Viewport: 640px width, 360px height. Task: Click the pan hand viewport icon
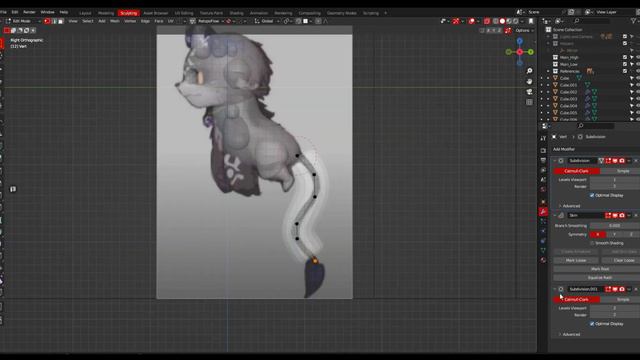click(529, 81)
